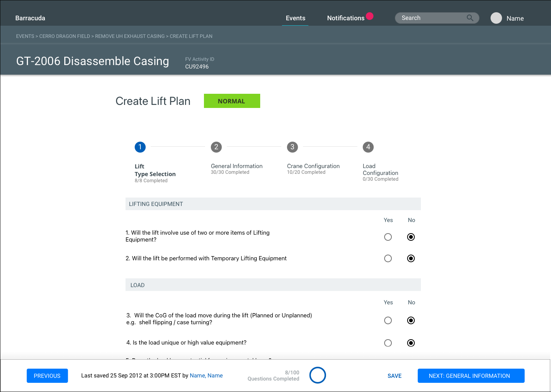Click the SAVE link
551x392 pixels.
(395, 376)
